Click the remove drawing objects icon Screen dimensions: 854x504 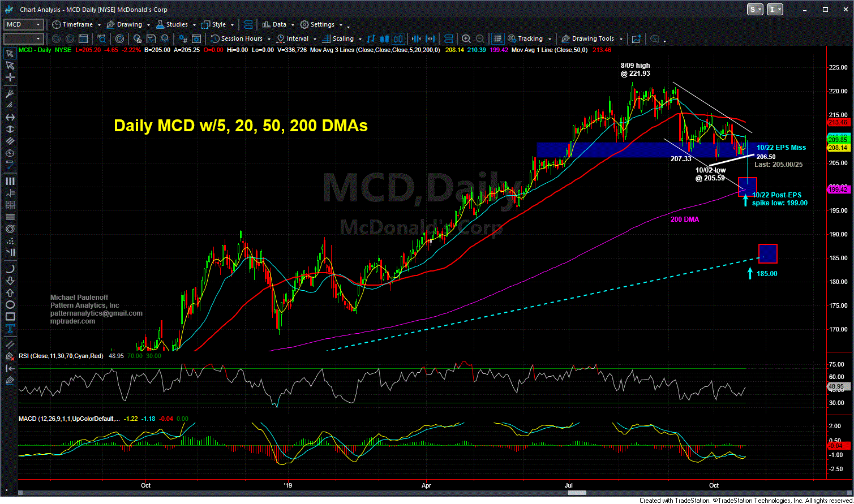(10, 357)
